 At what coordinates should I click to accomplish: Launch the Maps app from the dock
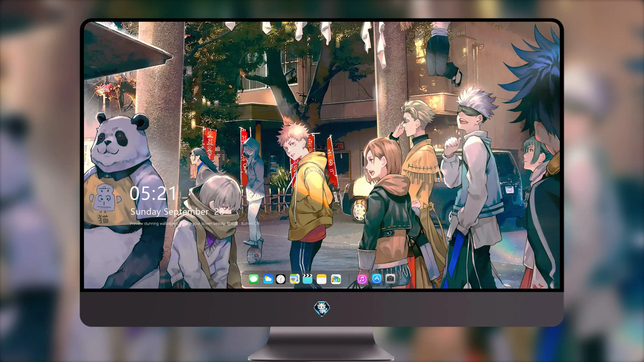tap(294, 279)
